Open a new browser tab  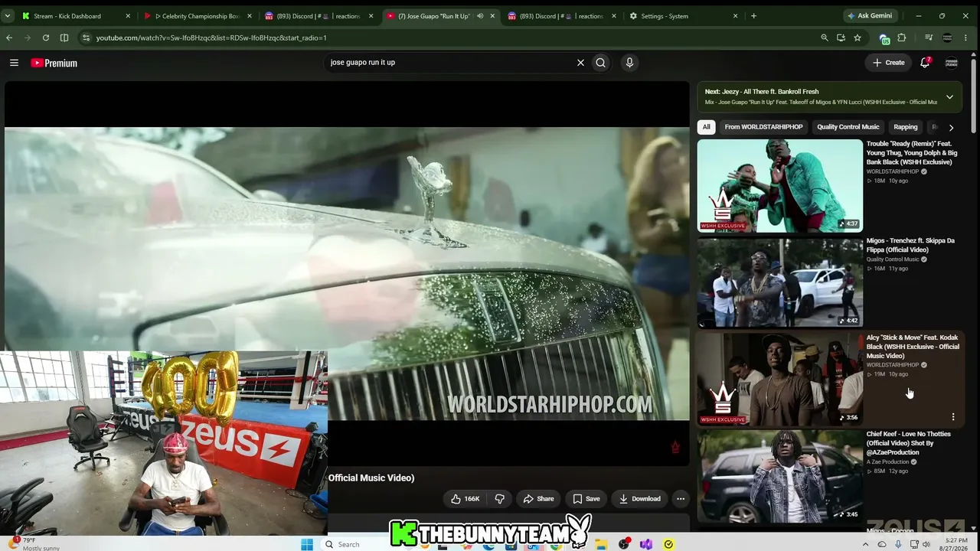click(753, 15)
